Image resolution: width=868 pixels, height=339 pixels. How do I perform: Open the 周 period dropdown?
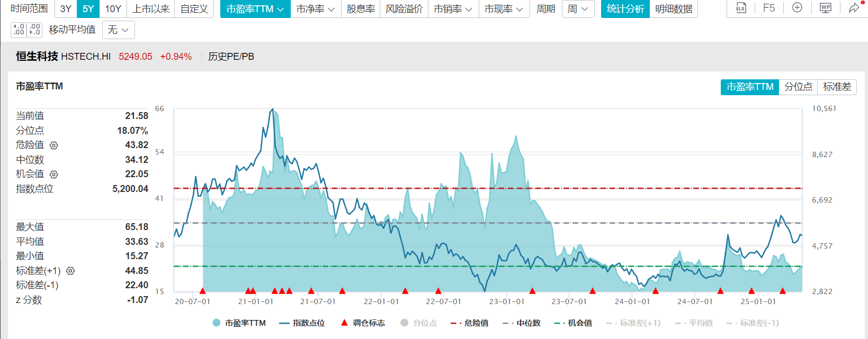tap(578, 9)
